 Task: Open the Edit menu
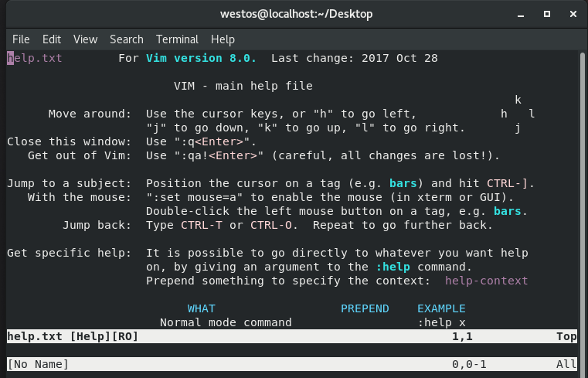pos(51,39)
